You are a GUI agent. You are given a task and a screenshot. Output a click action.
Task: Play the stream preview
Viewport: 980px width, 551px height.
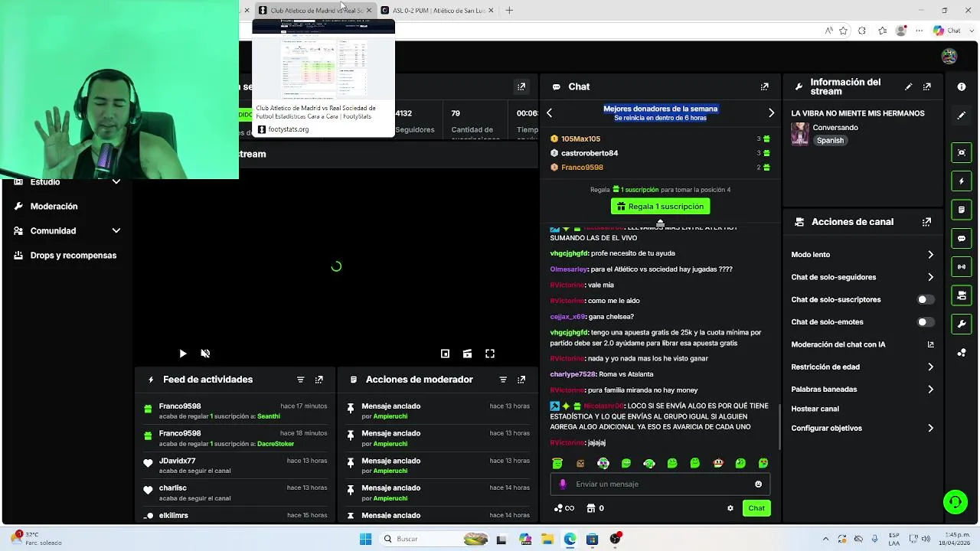coord(182,354)
